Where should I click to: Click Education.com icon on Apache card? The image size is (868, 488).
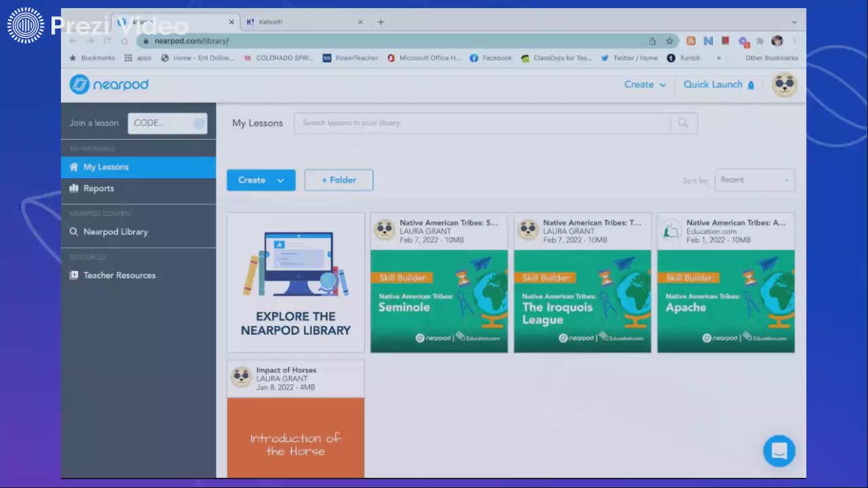(x=671, y=230)
